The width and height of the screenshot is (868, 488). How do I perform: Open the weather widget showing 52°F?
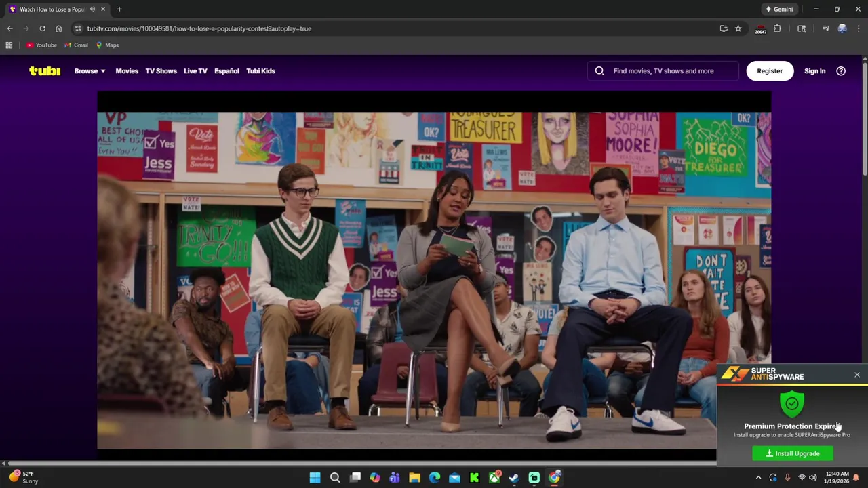pyautogui.click(x=24, y=477)
